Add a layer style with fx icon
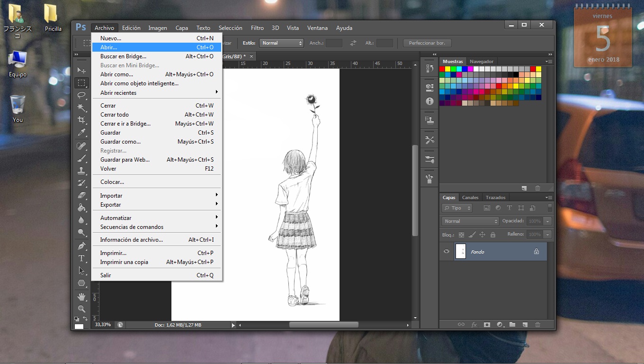Screen dimensions: 644x364 tap(474, 325)
